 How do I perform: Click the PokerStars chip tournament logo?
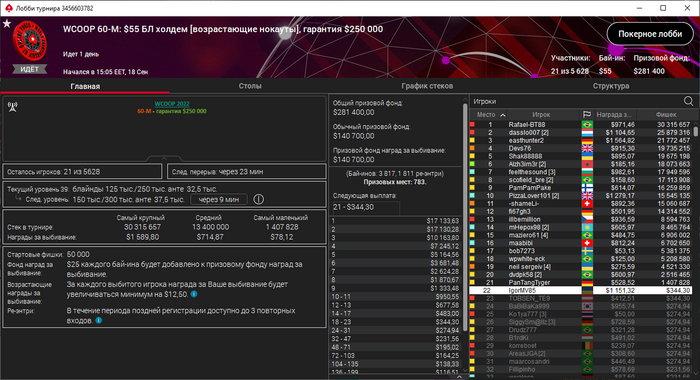click(x=29, y=41)
